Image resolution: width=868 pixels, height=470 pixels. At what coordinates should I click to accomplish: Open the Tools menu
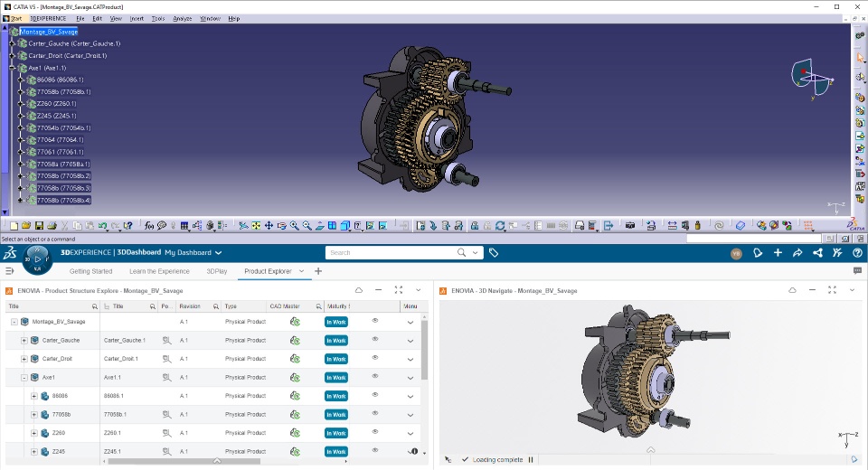click(x=157, y=18)
